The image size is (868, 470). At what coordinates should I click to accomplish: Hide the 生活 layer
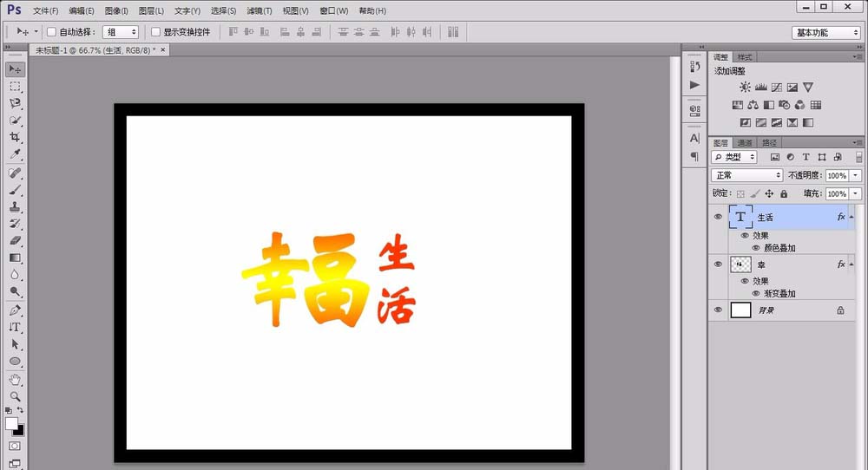718,217
